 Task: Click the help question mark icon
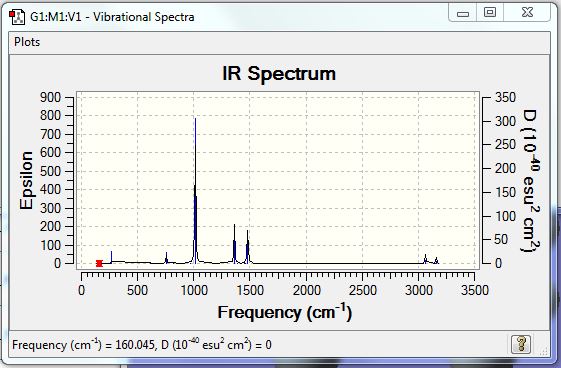[521, 344]
